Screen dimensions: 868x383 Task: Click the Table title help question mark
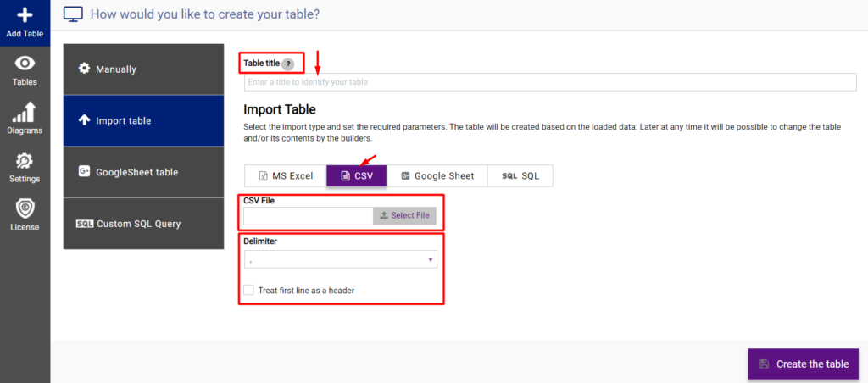tap(288, 64)
